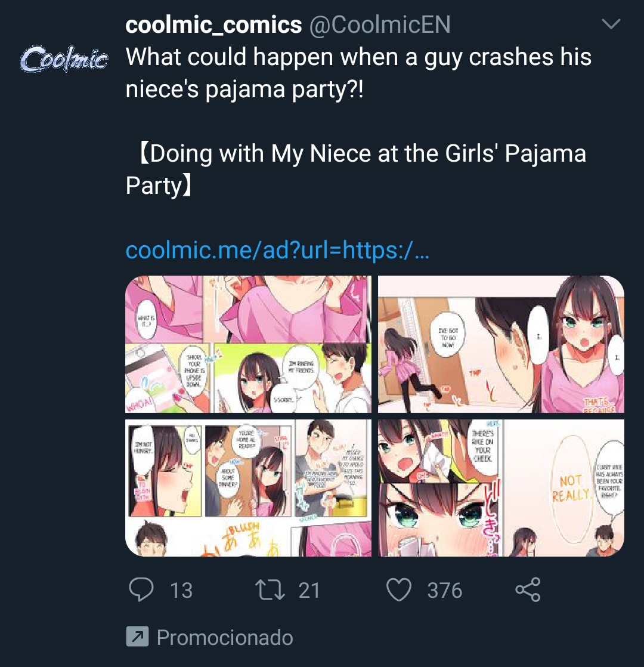The image size is (644, 667).
Task: Open the comic thumbnail with upside-down phone
Action: (x=248, y=344)
